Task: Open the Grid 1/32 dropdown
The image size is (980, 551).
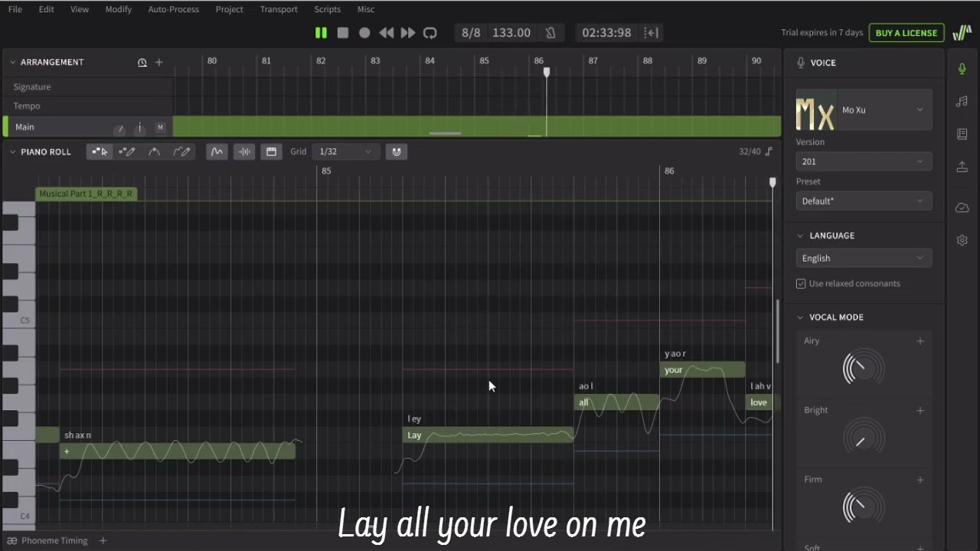Action: pyautogui.click(x=345, y=152)
